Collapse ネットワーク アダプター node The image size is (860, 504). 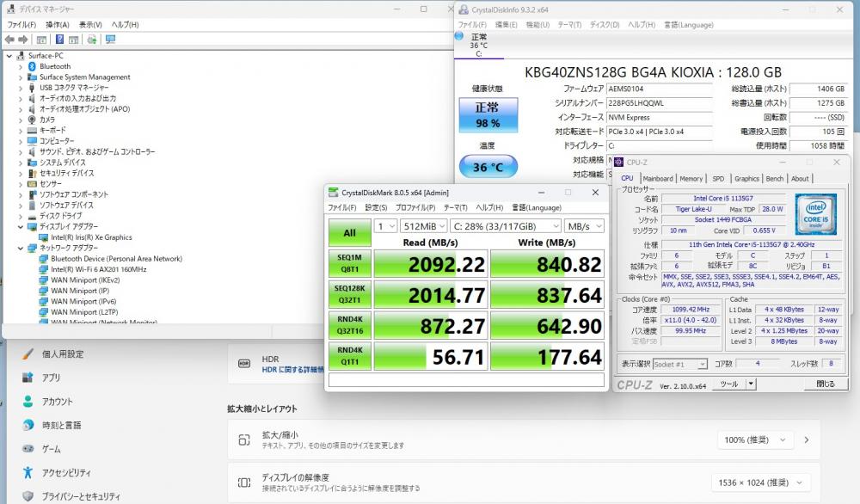21,248
